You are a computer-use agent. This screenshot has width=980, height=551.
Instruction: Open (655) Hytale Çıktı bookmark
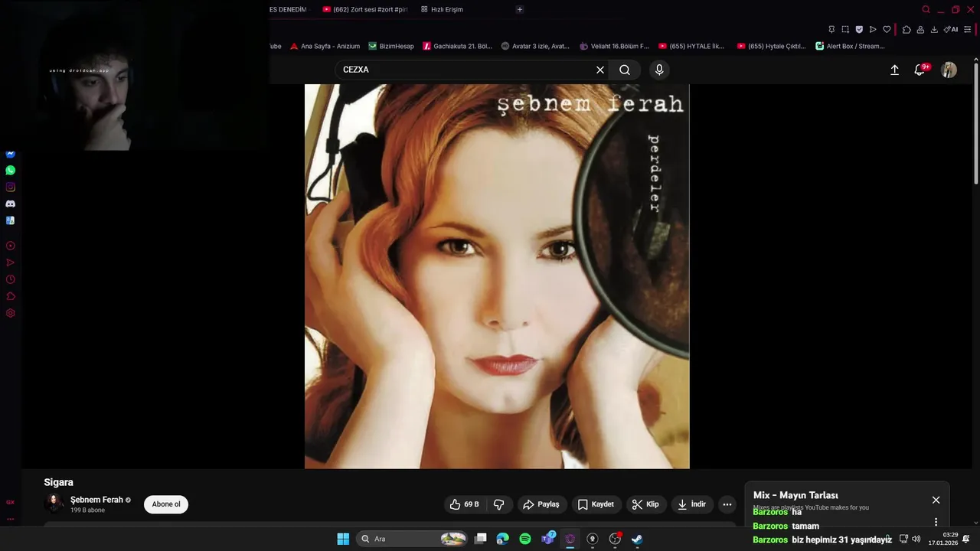click(771, 46)
